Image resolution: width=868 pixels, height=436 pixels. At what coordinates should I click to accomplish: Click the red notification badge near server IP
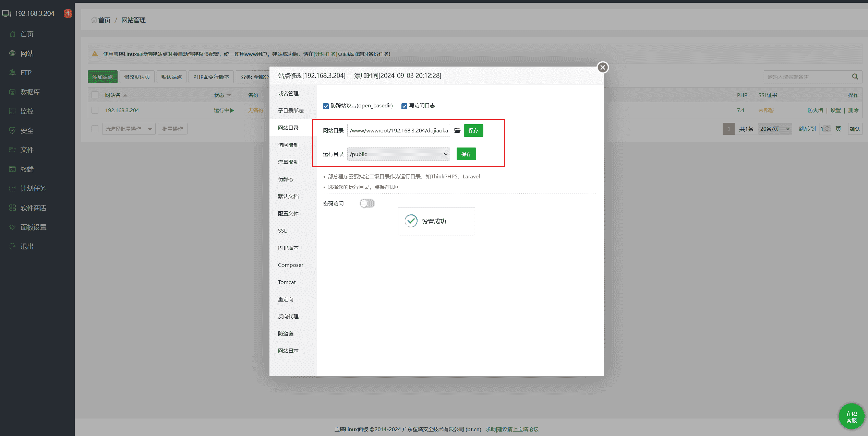pos(68,13)
